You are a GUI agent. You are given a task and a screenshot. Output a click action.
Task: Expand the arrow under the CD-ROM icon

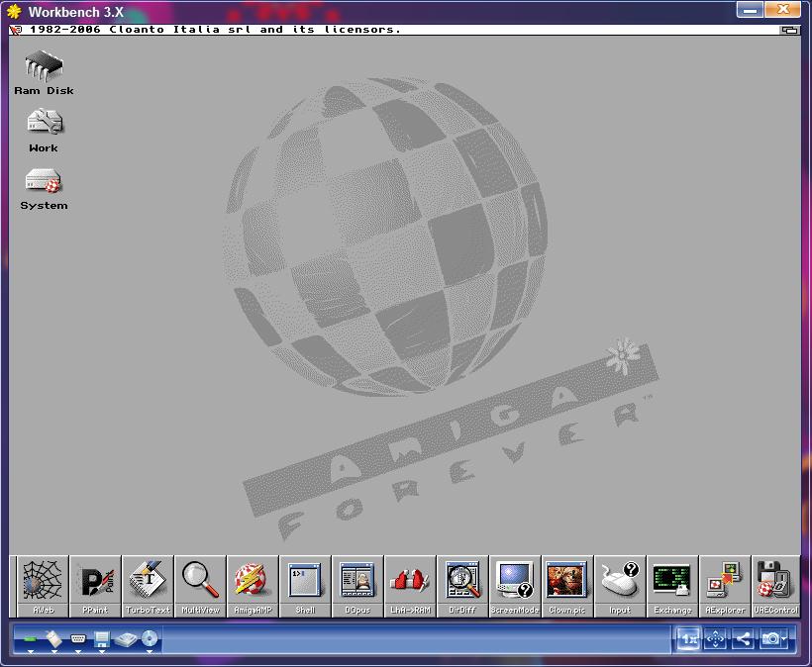click(x=150, y=652)
